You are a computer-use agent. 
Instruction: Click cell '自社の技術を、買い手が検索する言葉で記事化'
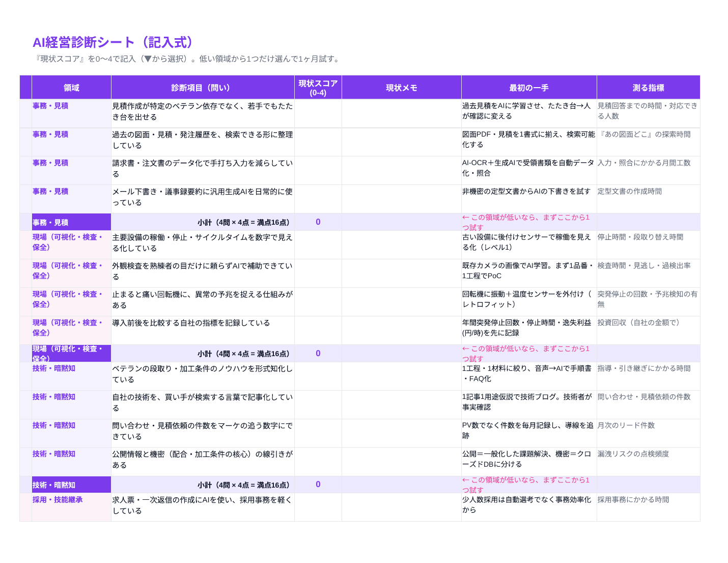click(x=203, y=405)
